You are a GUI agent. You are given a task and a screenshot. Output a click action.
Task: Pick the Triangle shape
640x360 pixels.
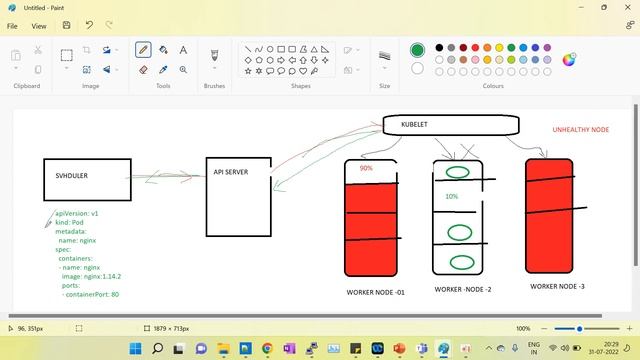coord(314,49)
